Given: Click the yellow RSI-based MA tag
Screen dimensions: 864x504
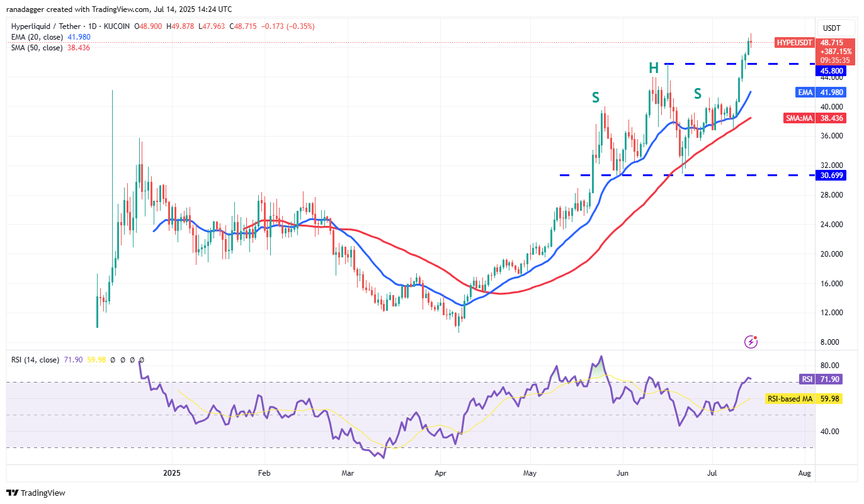Looking at the screenshot, I should (788, 398).
